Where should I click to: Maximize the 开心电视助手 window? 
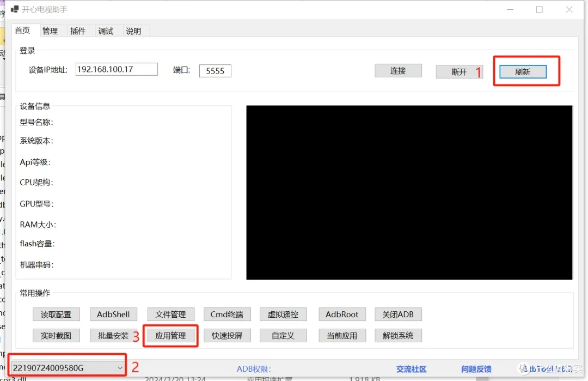coord(539,9)
